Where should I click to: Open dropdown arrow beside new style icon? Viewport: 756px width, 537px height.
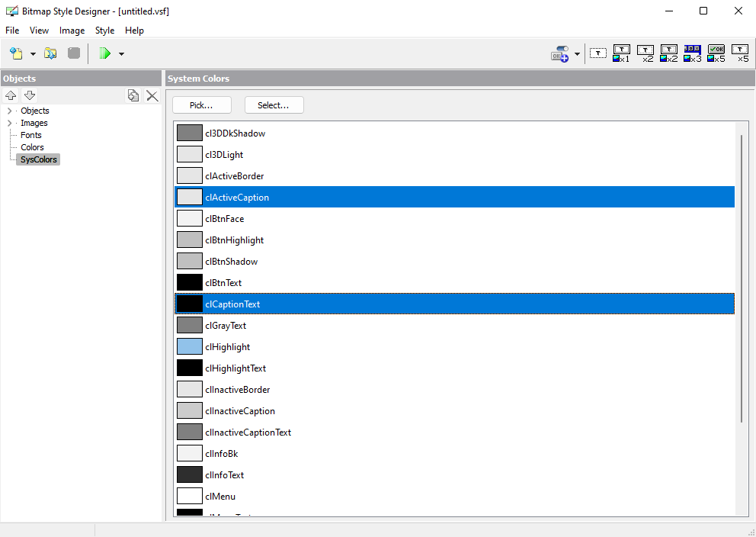(x=33, y=54)
